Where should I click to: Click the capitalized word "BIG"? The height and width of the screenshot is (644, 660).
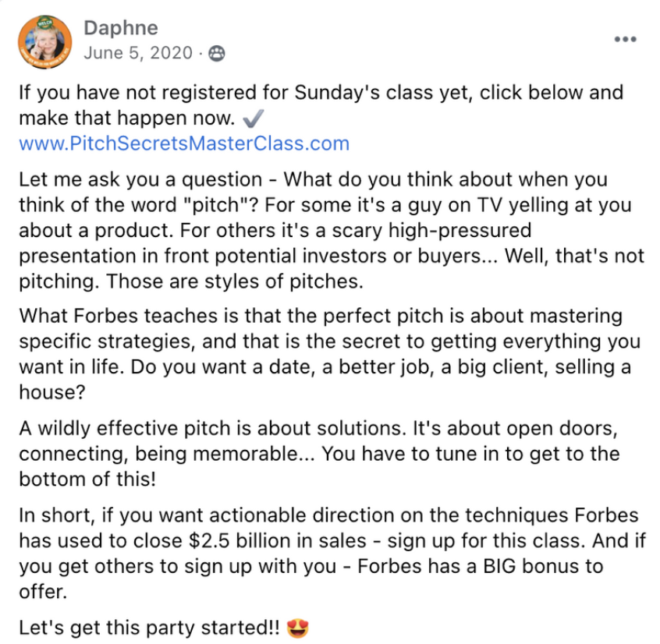pyautogui.click(x=499, y=566)
